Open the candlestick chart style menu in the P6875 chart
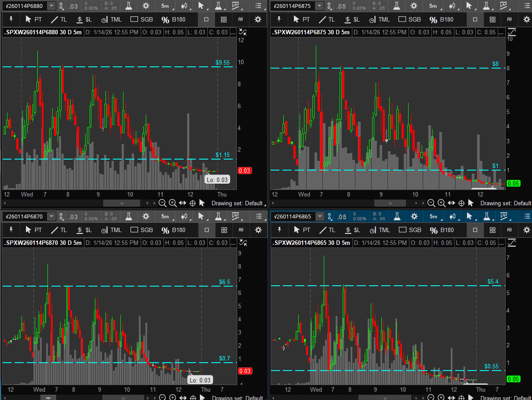The width and height of the screenshot is (532, 400). tap(453, 6)
